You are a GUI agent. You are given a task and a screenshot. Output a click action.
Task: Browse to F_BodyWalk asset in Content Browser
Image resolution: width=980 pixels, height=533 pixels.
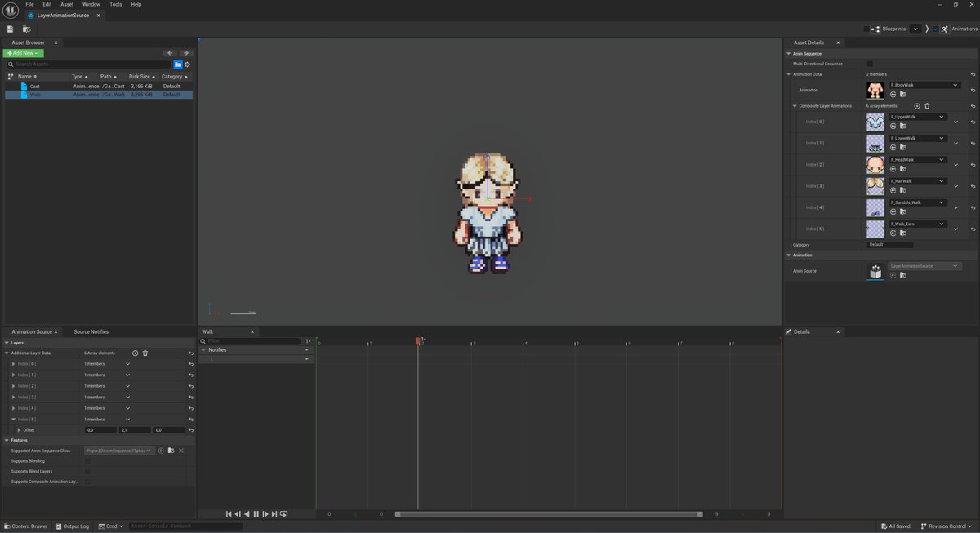tap(902, 95)
